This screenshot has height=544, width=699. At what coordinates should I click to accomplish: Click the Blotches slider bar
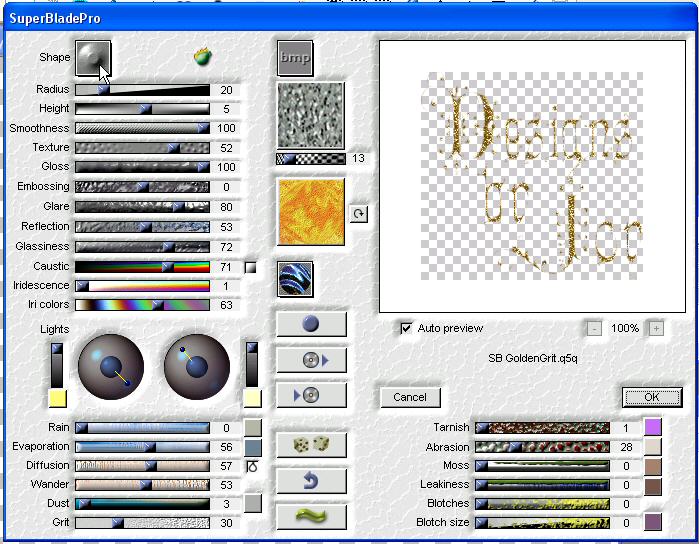pos(542,504)
